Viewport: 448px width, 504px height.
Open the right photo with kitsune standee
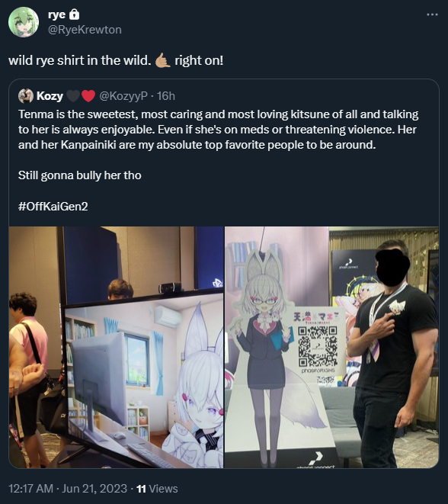331,347
